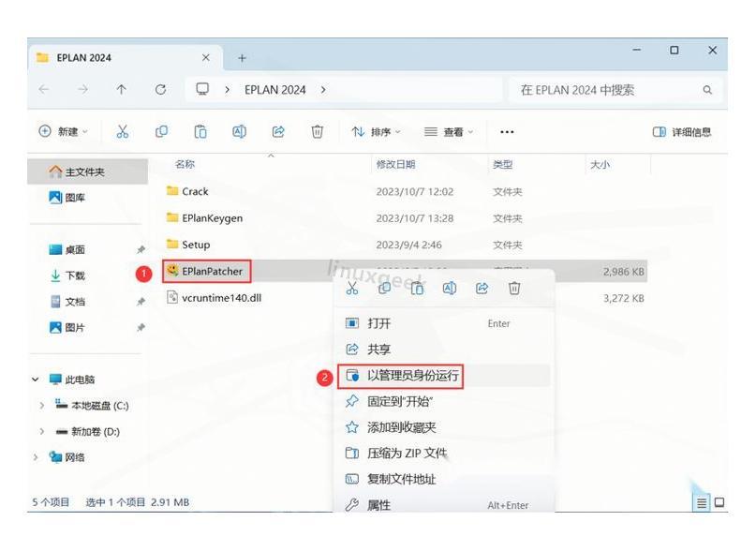Click the Refresh icon beside address bar

point(161,90)
